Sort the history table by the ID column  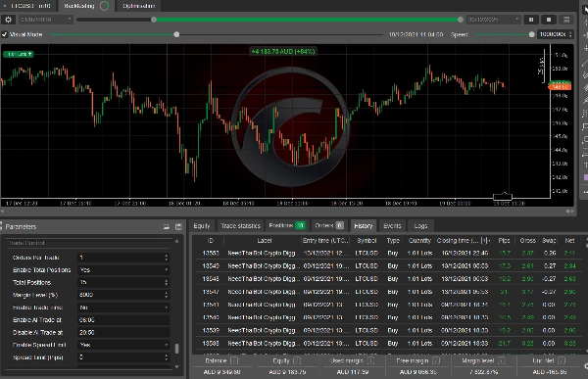[x=211, y=240]
